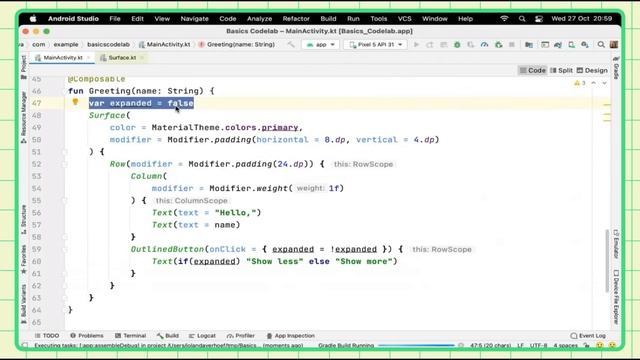Viewport: 640px width, 360px height.
Task: Open the SDK Manager icon
Action: (x=585, y=44)
